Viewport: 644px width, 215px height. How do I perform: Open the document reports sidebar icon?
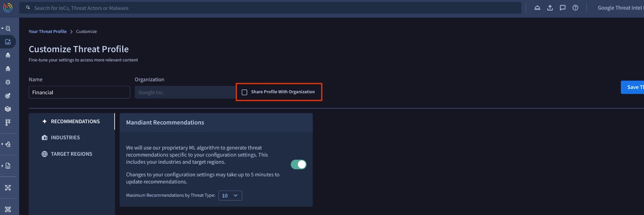[8, 166]
